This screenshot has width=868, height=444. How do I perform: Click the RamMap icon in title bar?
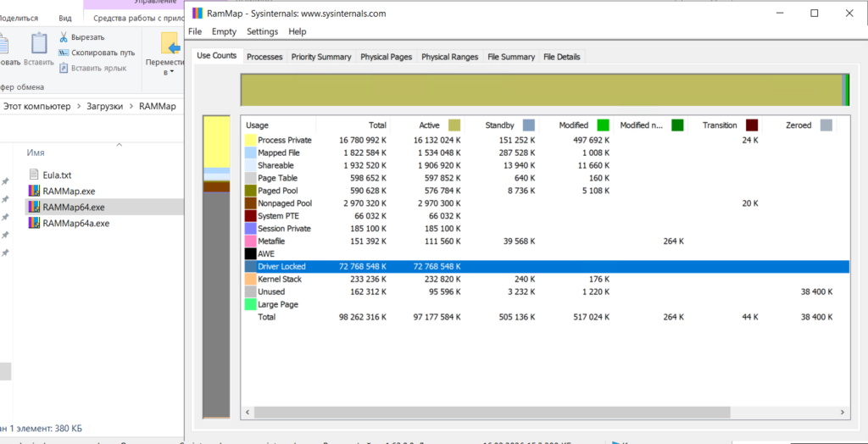pyautogui.click(x=198, y=13)
